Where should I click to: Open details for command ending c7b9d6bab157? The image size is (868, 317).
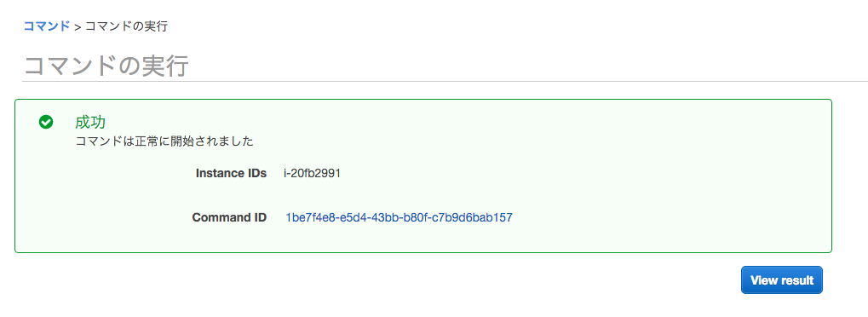[399, 218]
